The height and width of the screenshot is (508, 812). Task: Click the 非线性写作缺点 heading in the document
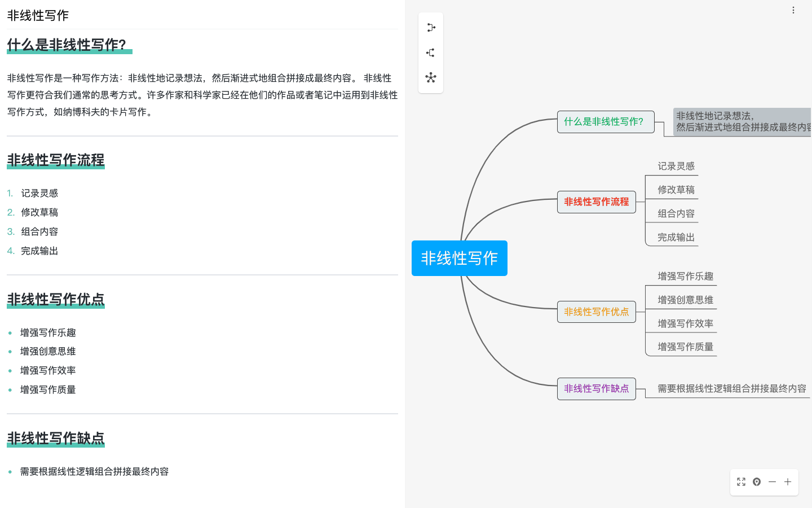[56, 439]
